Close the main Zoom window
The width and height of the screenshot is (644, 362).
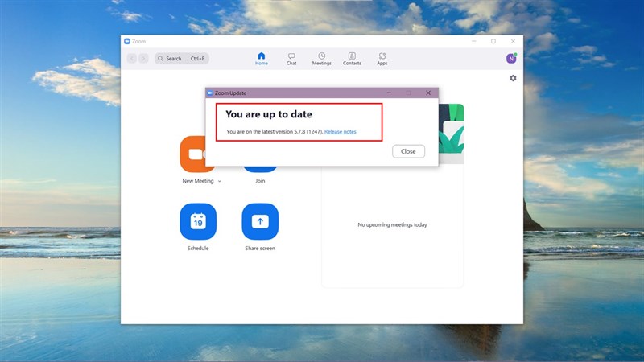click(x=513, y=41)
